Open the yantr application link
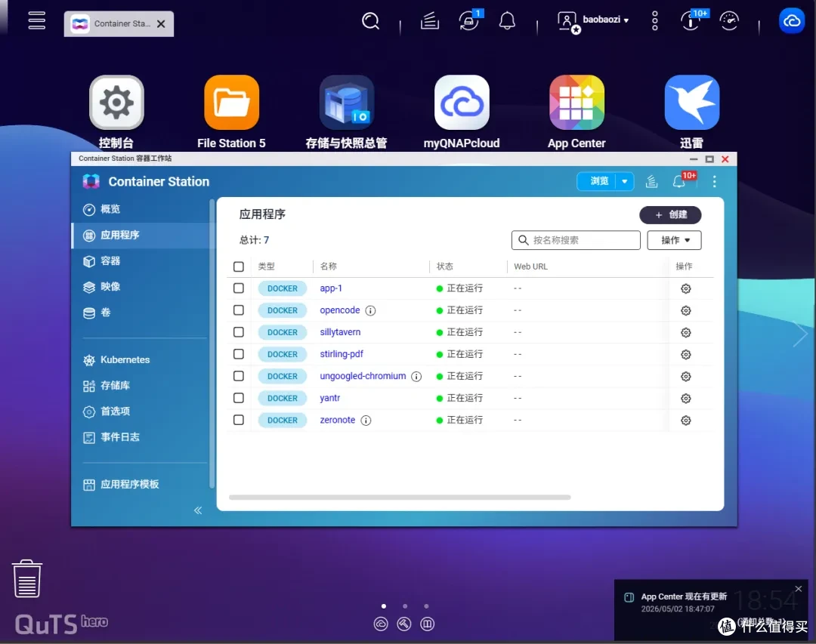Viewport: 816px width, 644px height. (x=330, y=398)
